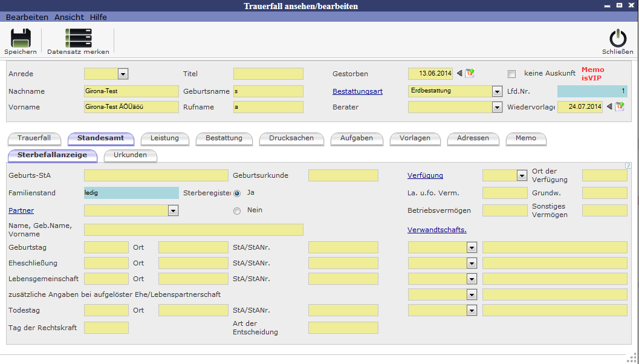Expand the Berater dropdown

(497, 107)
